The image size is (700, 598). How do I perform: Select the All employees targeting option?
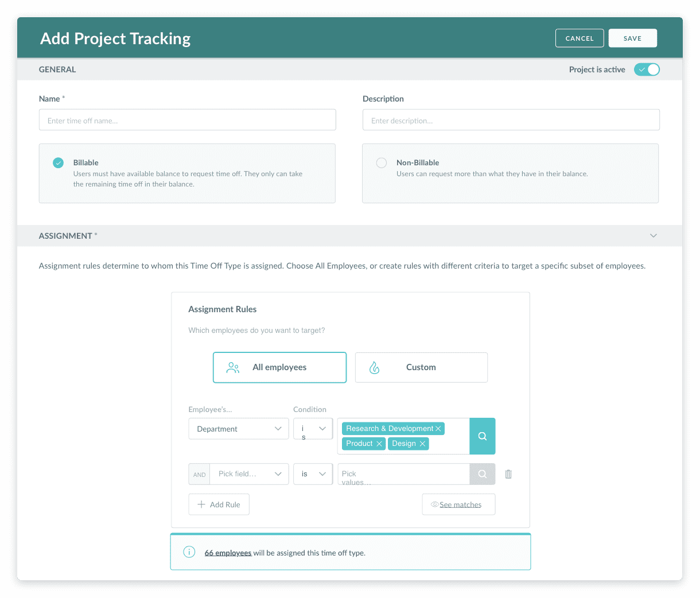click(279, 367)
